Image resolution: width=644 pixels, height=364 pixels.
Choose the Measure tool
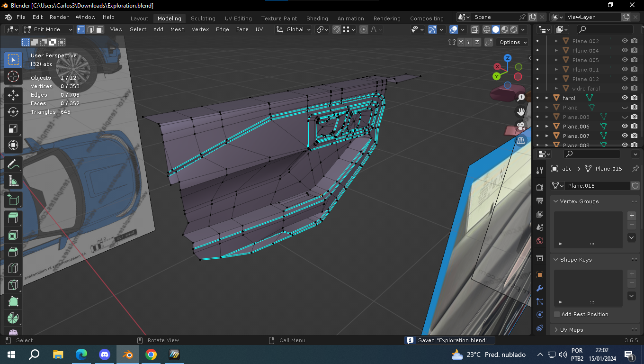pos(13,181)
